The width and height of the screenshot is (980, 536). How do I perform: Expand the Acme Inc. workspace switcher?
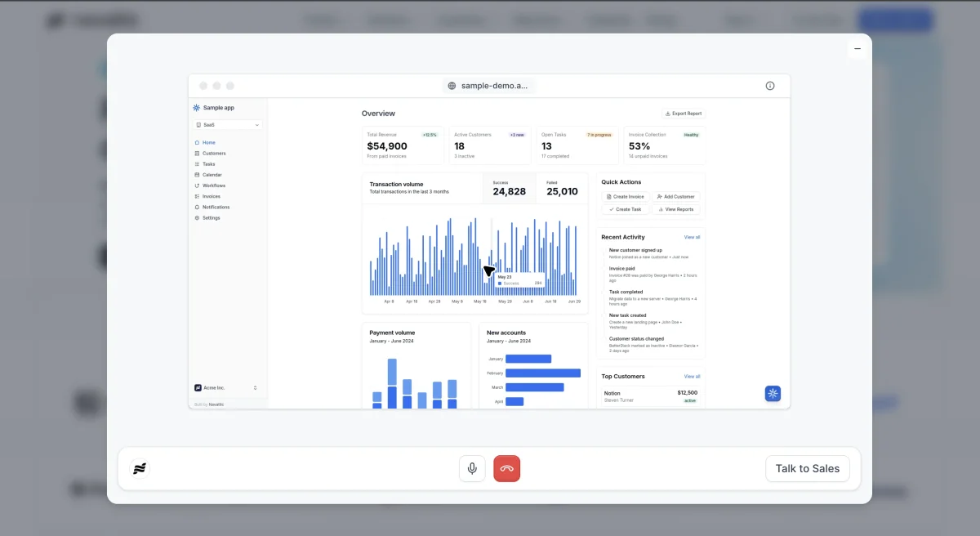pyautogui.click(x=226, y=388)
